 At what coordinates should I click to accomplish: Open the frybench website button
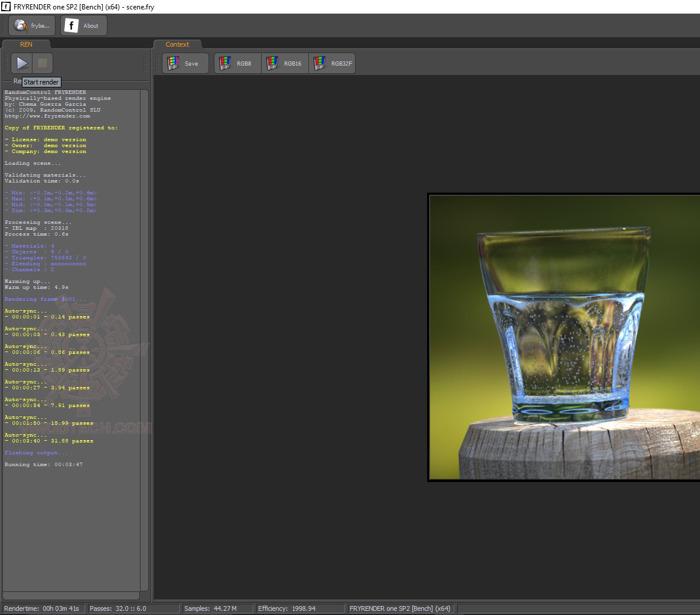pos(32,25)
